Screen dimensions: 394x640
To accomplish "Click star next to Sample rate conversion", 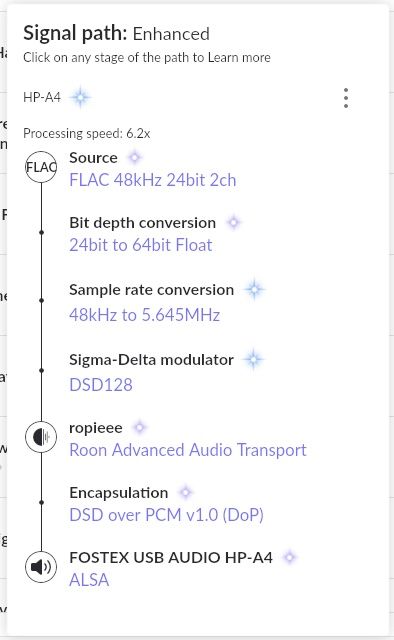I will point(254,289).
